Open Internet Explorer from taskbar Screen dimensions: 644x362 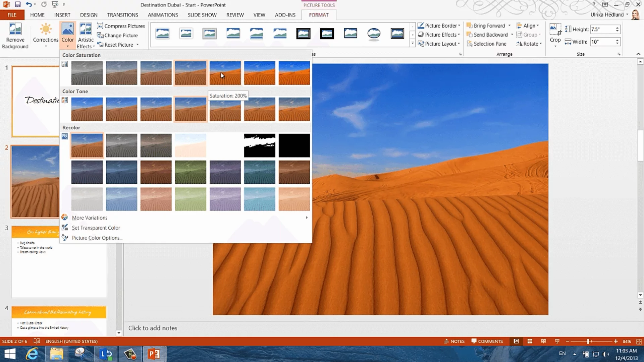click(x=33, y=354)
